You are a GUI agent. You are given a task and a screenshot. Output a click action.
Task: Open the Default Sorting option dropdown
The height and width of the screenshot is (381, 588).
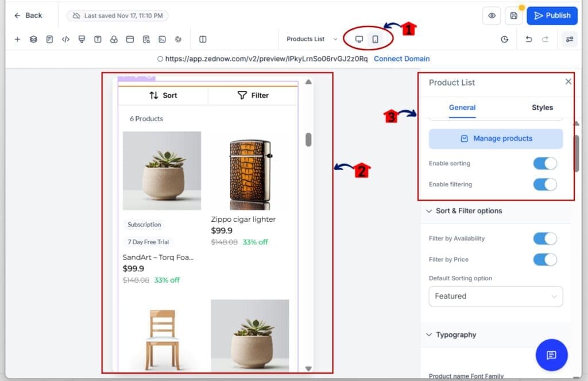point(495,296)
